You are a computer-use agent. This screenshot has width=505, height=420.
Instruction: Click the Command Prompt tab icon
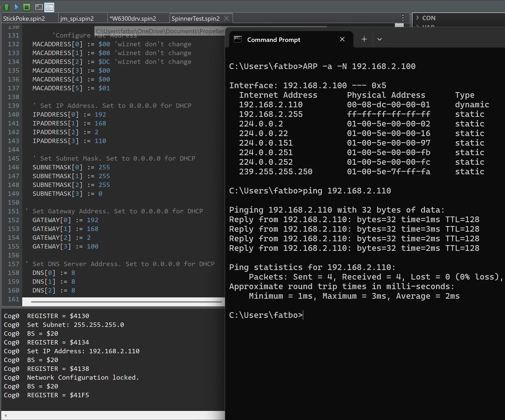(x=238, y=39)
